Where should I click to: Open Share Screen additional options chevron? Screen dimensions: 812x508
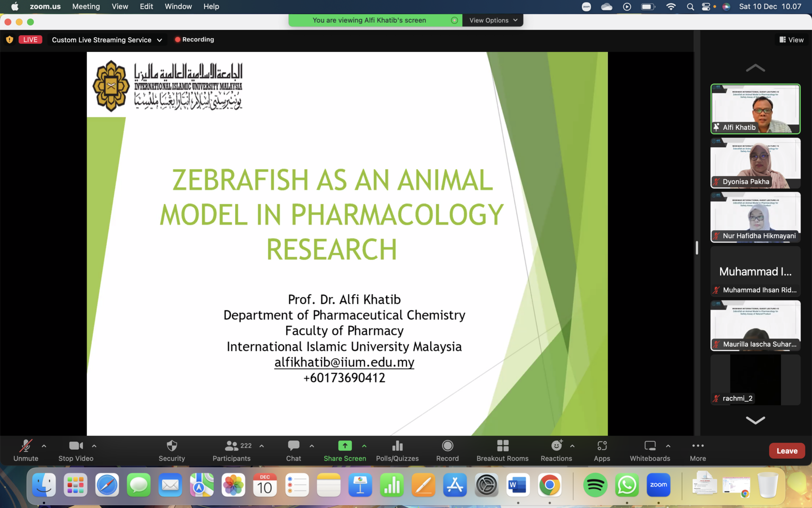pyautogui.click(x=363, y=446)
